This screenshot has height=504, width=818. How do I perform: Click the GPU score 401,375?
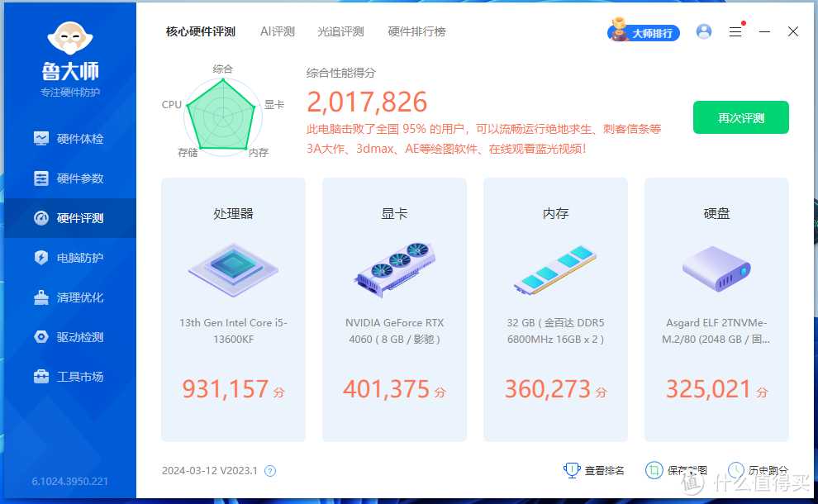[386, 389]
